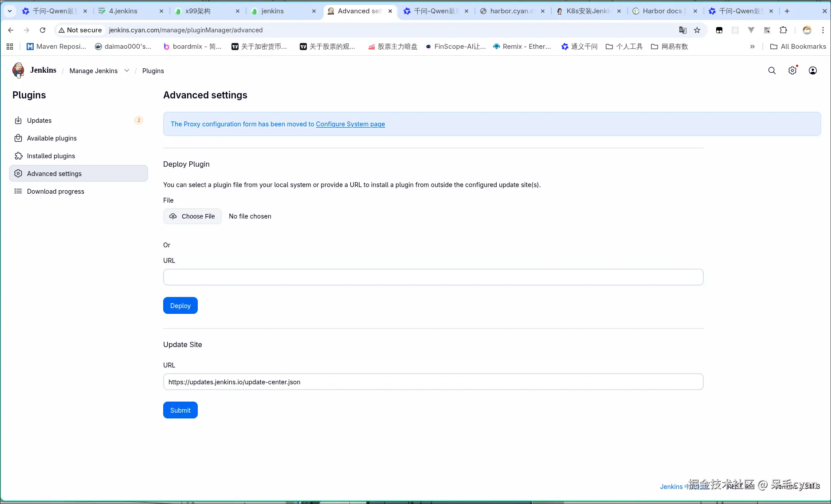Screen dimensions: 831x504
Task: Switch to the Harbor docs tab
Action: [x=664, y=11]
